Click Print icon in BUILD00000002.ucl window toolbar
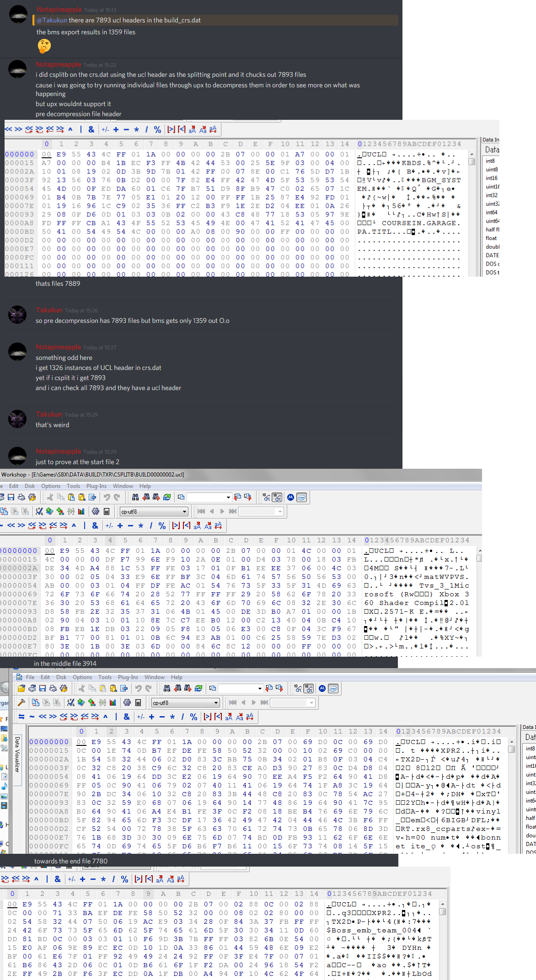Screen dimensions: 536x980 point(21,497)
